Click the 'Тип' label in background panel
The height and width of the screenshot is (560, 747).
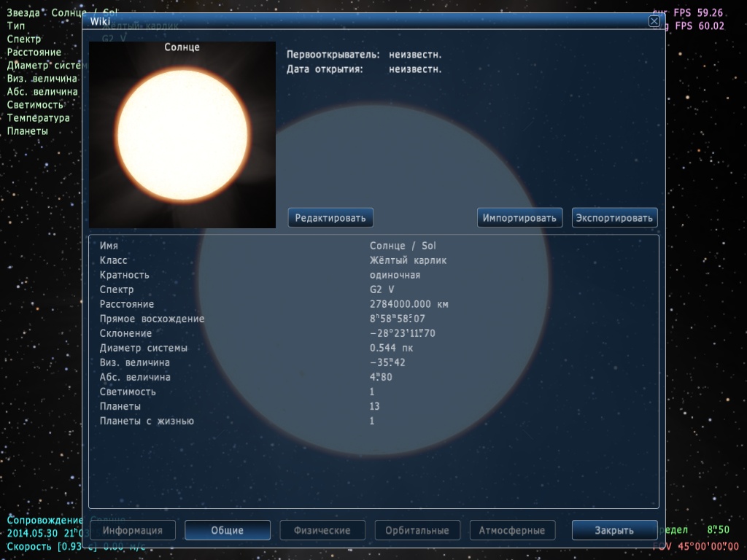click(16, 26)
